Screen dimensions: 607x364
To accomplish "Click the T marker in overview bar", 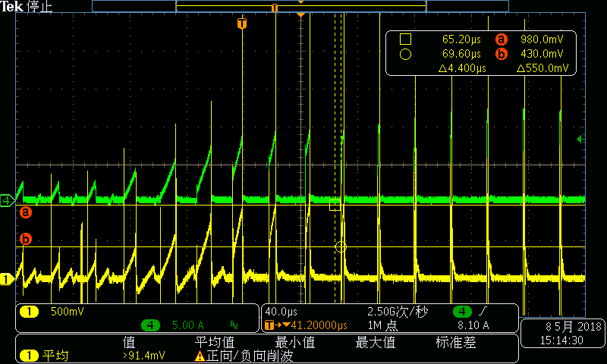I will pyautogui.click(x=275, y=8).
